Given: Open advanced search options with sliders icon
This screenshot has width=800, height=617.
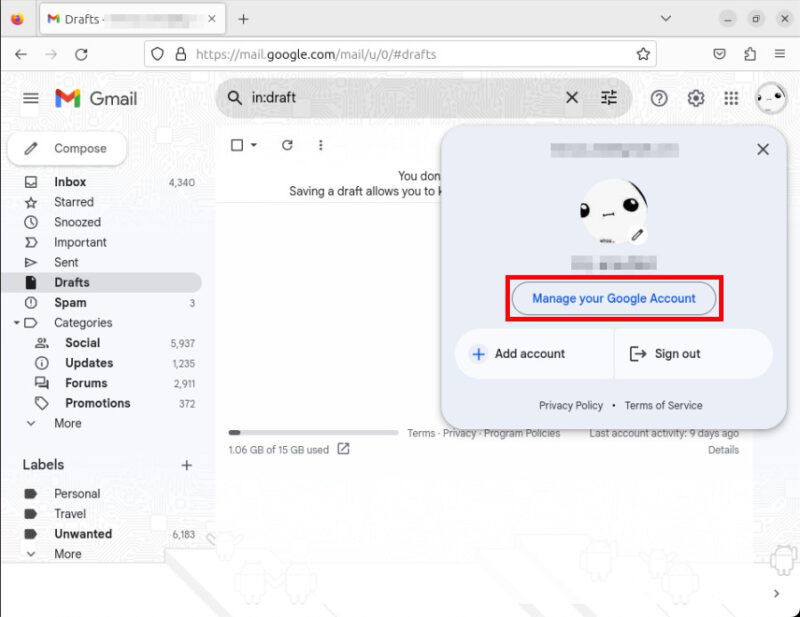Looking at the screenshot, I should coord(609,98).
